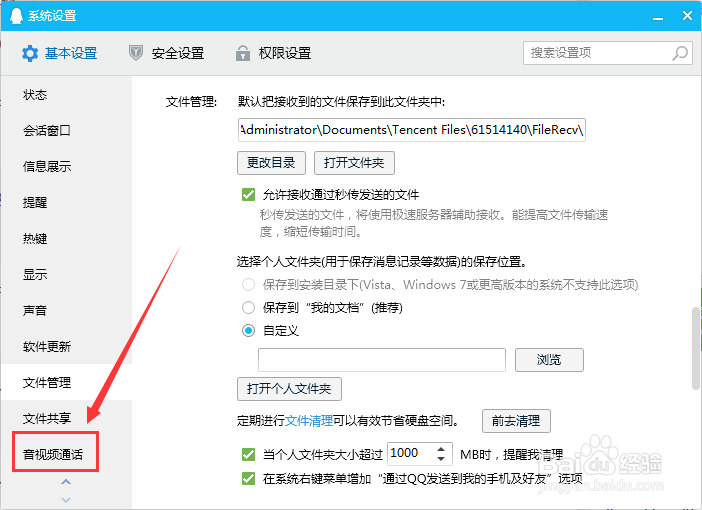The image size is (702, 510).
Task: Click the 打开文件夹 button
Action: tap(354, 163)
